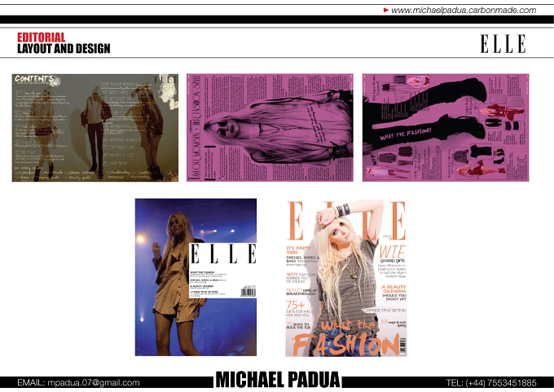Click the MICHAEL PADUA name in the footer
The width and height of the screenshot is (554, 392).
pos(278,380)
